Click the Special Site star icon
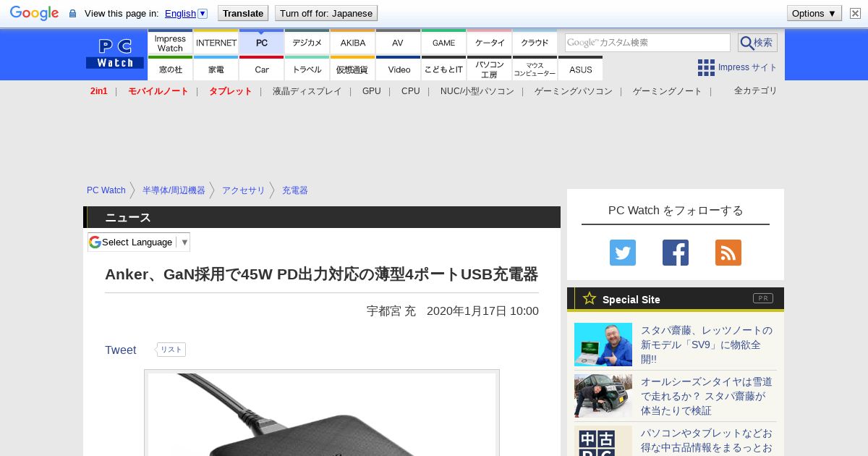 click(590, 298)
